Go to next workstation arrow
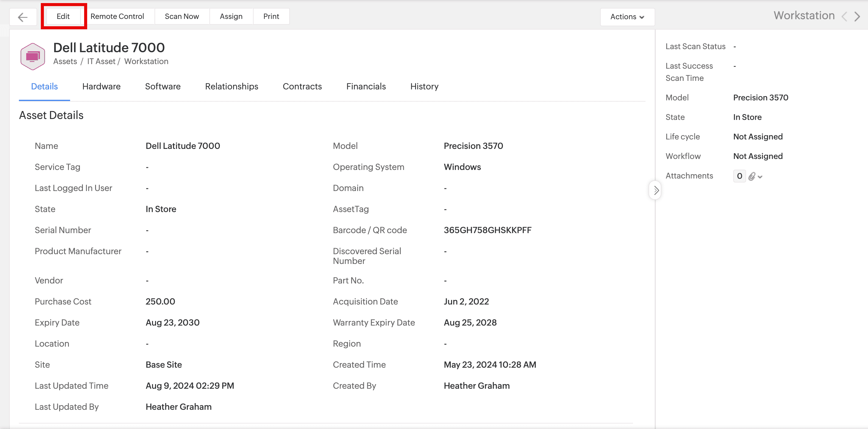Image resolution: width=868 pixels, height=429 pixels. pos(857,16)
